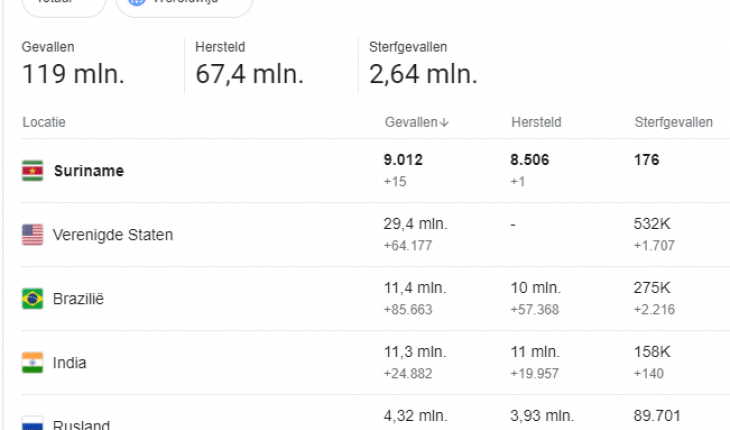
Task: Select Brazilië in the table
Action: pos(78,299)
